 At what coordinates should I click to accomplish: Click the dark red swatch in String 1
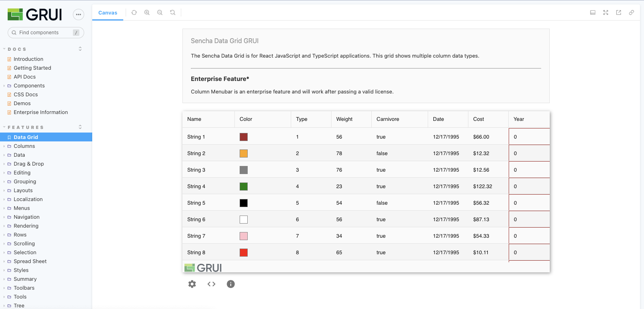[244, 137]
